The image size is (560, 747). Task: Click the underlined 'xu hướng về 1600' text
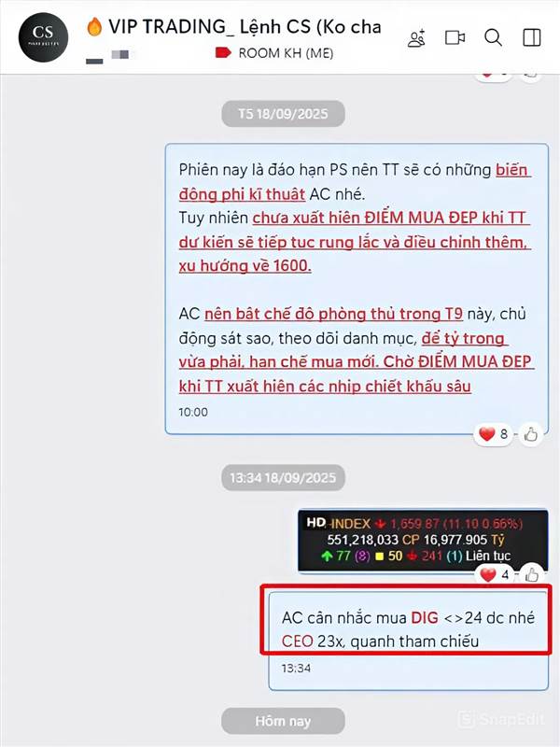click(x=245, y=266)
